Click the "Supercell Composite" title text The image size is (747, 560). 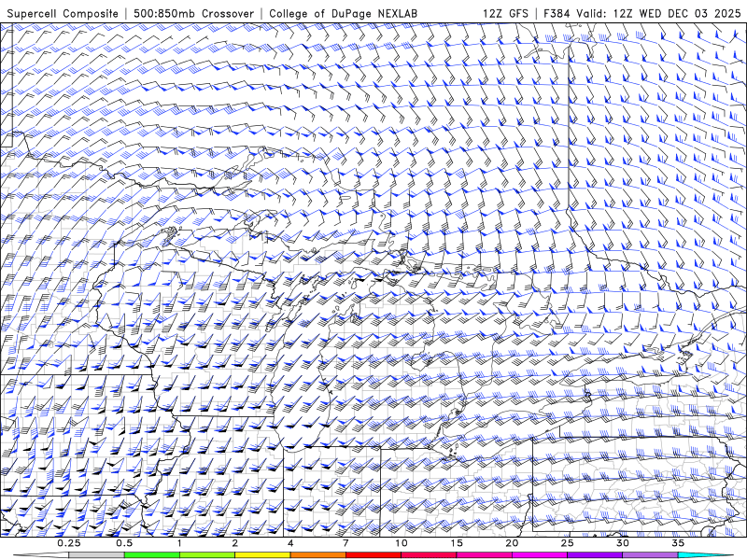click(63, 13)
